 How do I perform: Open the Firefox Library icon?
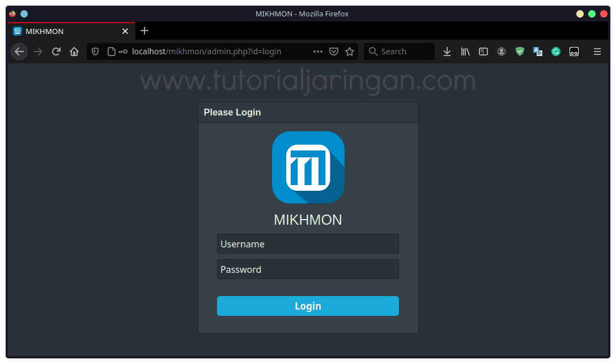(x=465, y=52)
